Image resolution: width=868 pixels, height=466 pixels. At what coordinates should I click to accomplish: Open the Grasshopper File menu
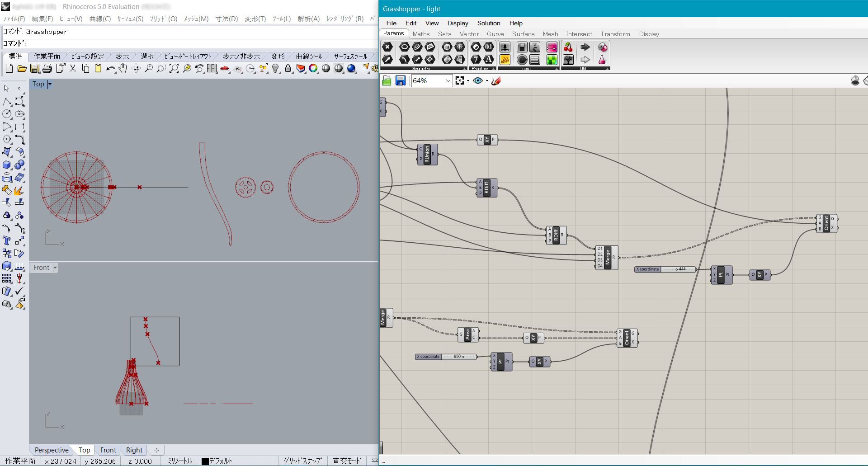pyautogui.click(x=392, y=23)
